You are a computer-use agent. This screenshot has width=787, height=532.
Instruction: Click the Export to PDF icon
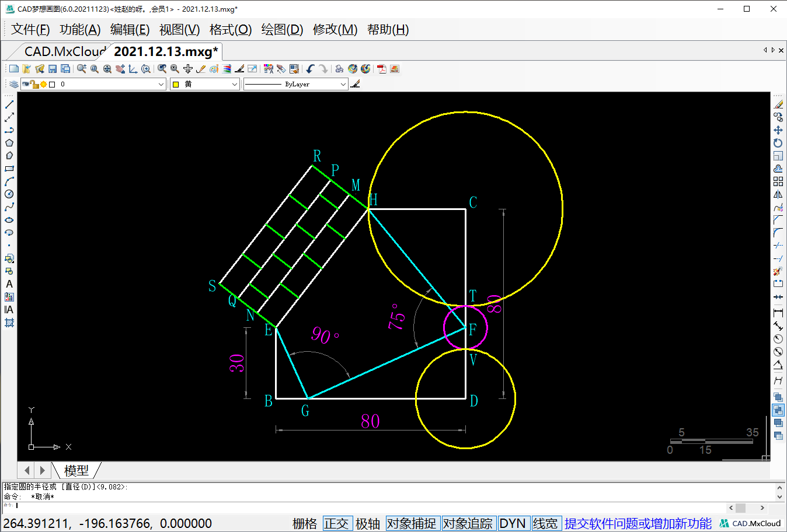click(382, 69)
